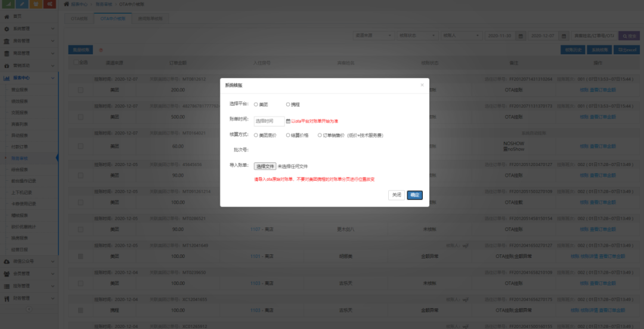Click the blue pencil square icon
The image size is (644, 329).
click(x=22, y=4)
